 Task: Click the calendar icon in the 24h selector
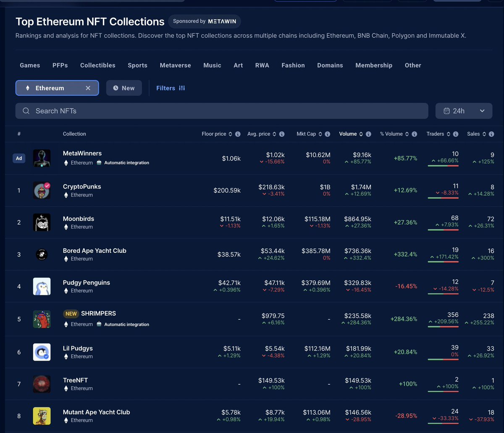(446, 111)
